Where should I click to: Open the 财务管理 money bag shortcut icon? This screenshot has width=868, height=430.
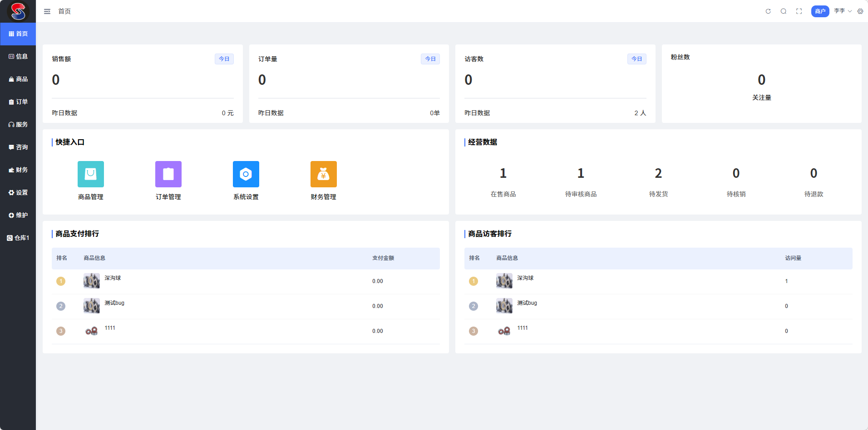pyautogui.click(x=324, y=174)
